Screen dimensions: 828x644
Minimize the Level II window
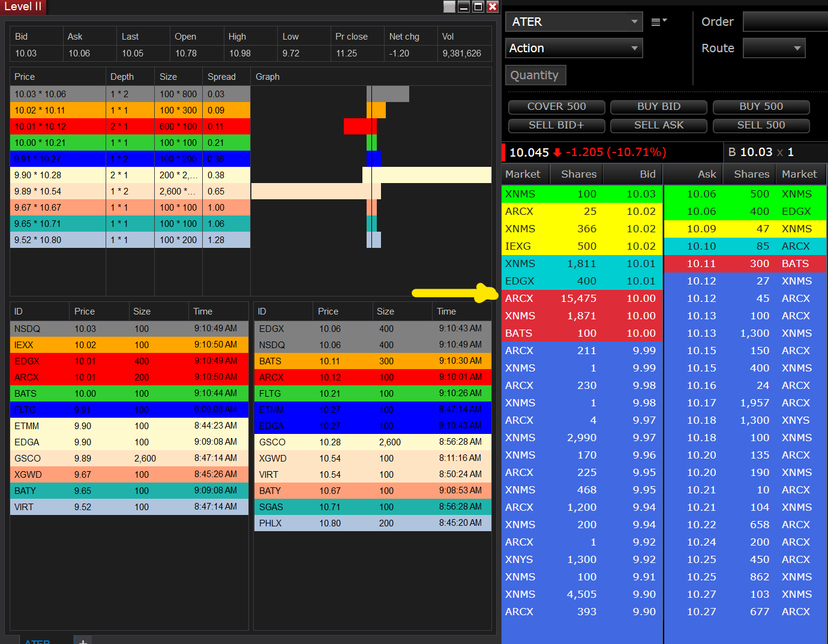click(464, 7)
